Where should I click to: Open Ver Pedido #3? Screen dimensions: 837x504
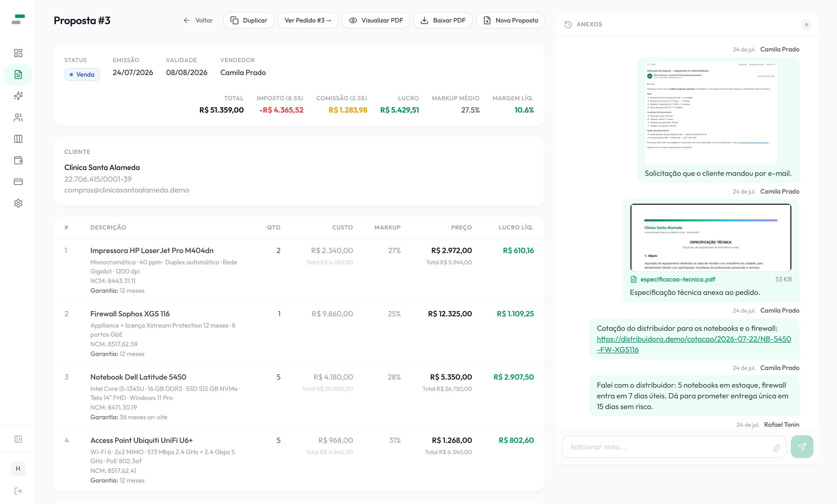click(x=308, y=20)
